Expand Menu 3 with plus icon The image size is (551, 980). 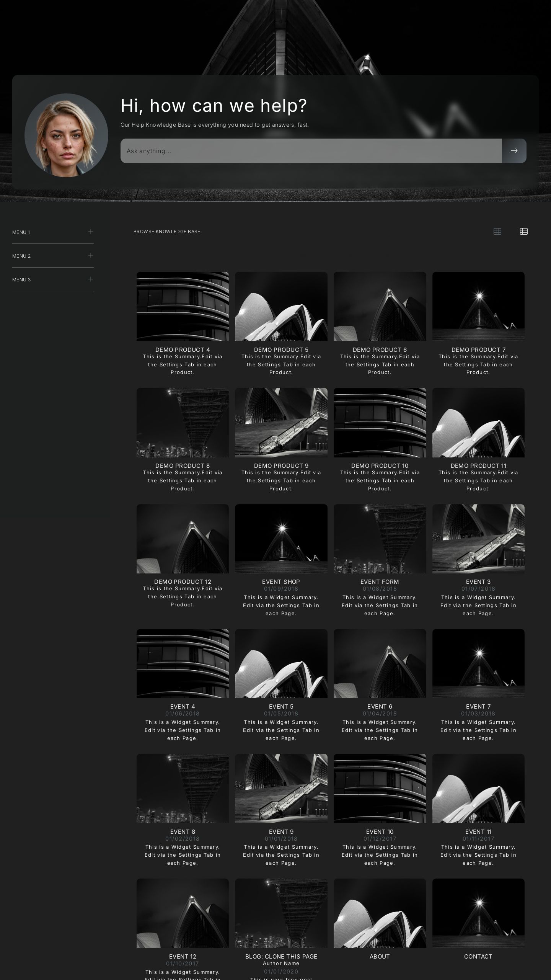point(91,279)
